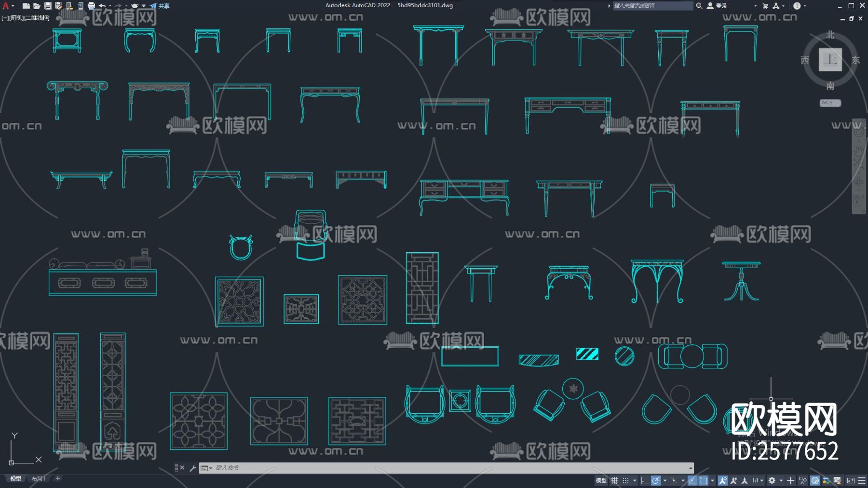Expand the infocenter search arrow

pyautogui.click(x=609, y=6)
